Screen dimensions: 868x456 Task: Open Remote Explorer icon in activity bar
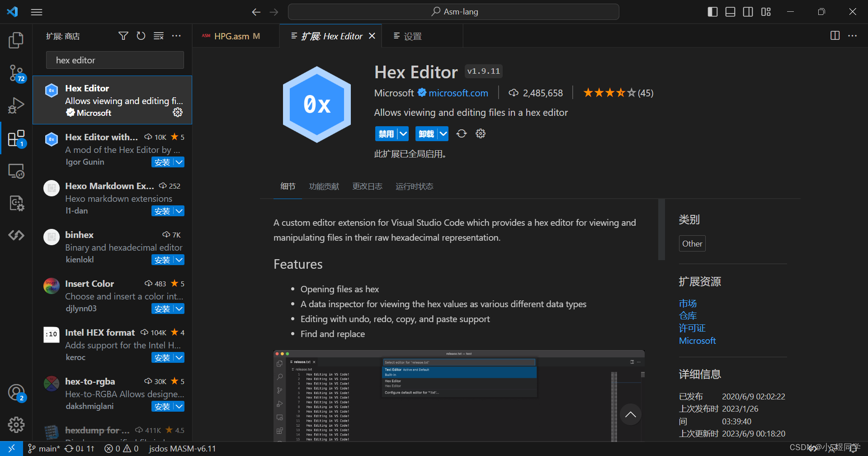coord(16,171)
